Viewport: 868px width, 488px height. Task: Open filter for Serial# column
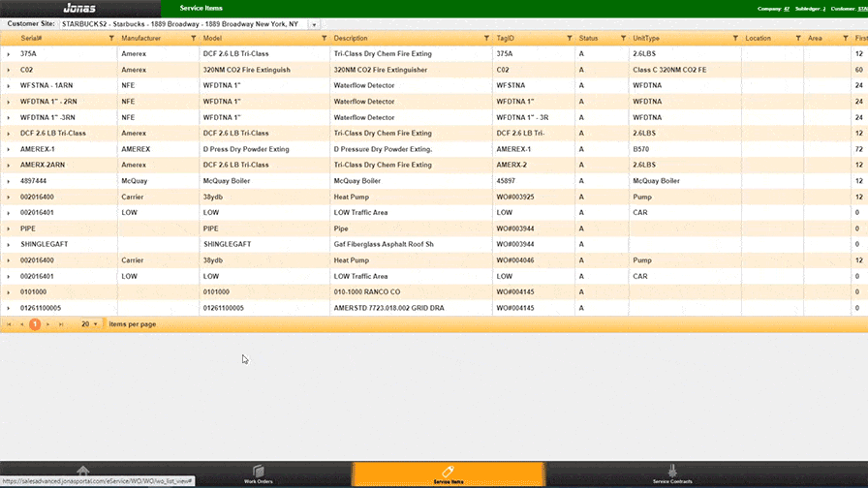[x=111, y=38]
